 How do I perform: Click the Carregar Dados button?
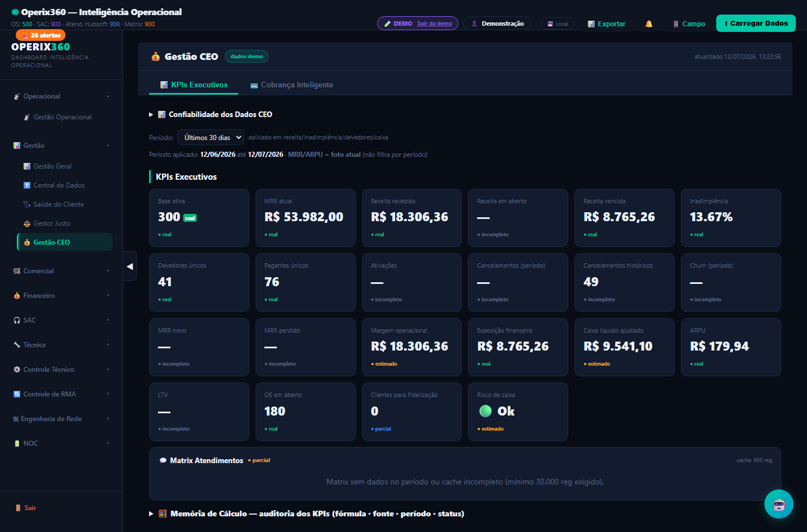(x=756, y=24)
